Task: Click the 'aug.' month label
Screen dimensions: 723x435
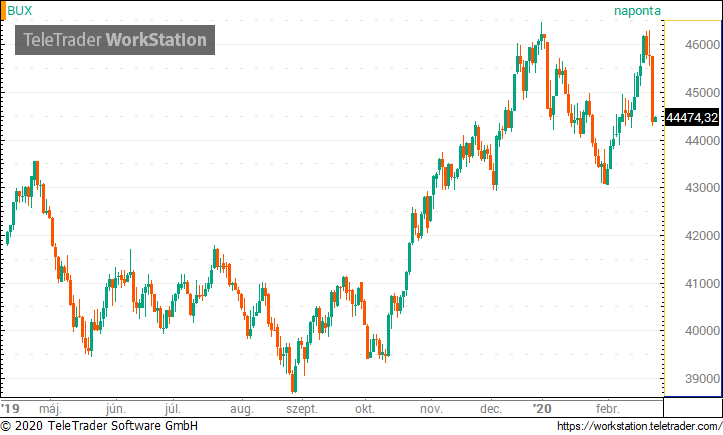Action: pyautogui.click(x=242, y=410)
